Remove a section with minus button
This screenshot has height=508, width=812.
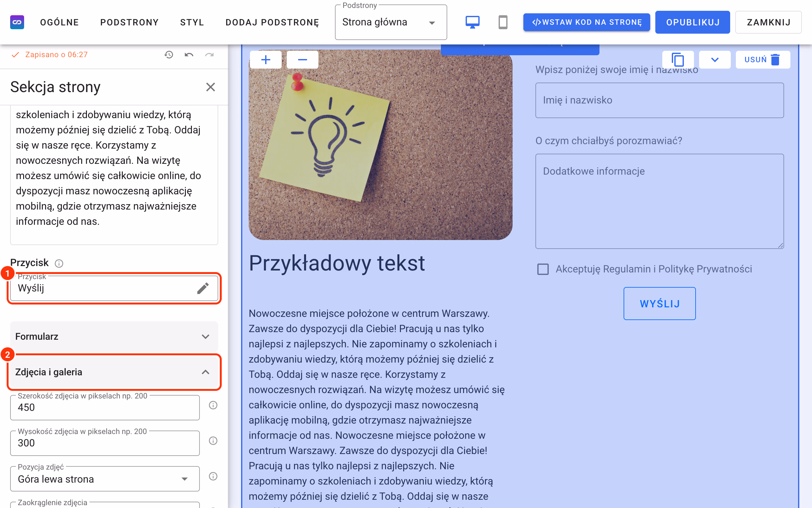point(302,60)
